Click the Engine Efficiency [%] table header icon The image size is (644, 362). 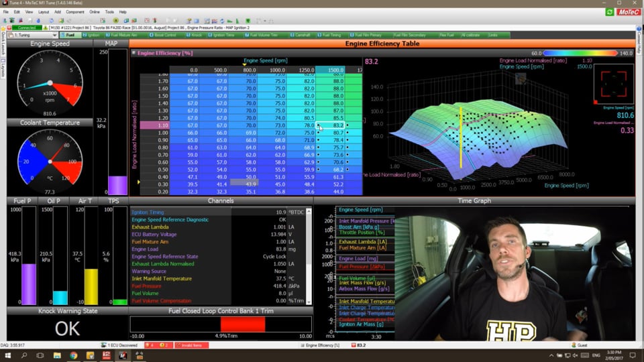(x=133, y=53)
